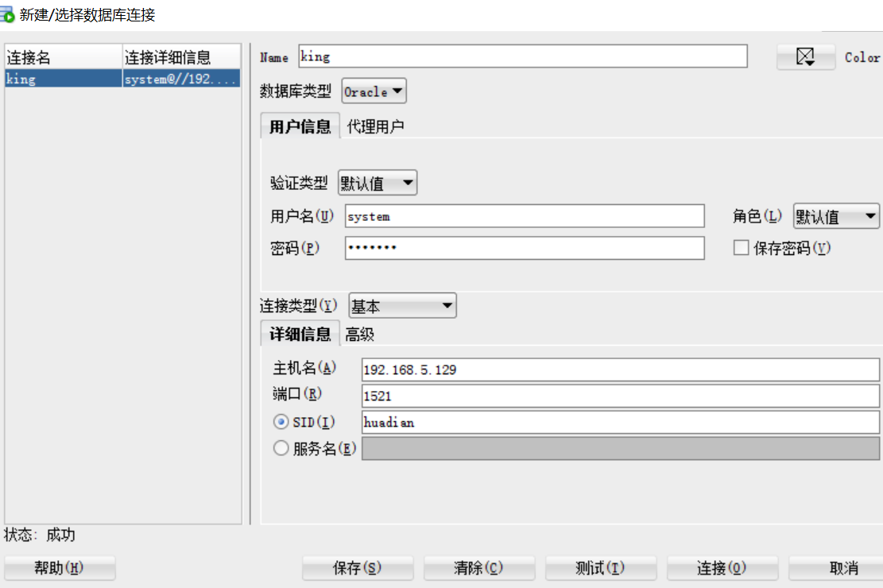This screenshot has height=588, width=883.
Task: Save the connection with 保存
Action: 358,567
